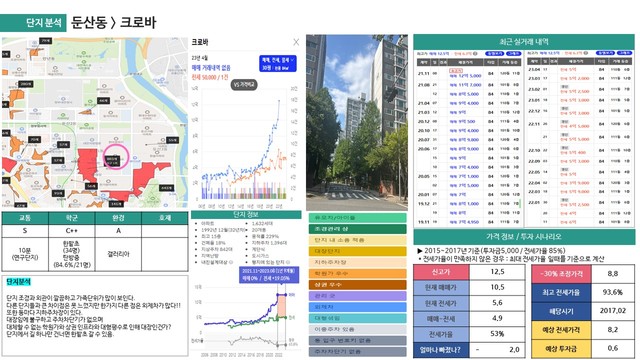The image size is (640, 360).
Task: Select the 19.11 매매 7억 4,950 transaction row
Action: pos(469,222)
